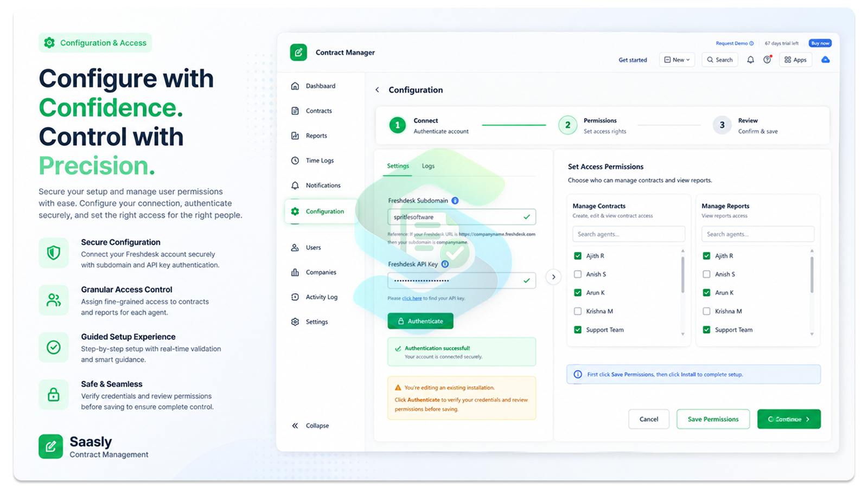This screenshot has width=868, height=488.
Task: Switch to the Logs tab
Action: (x=428, y=166)
